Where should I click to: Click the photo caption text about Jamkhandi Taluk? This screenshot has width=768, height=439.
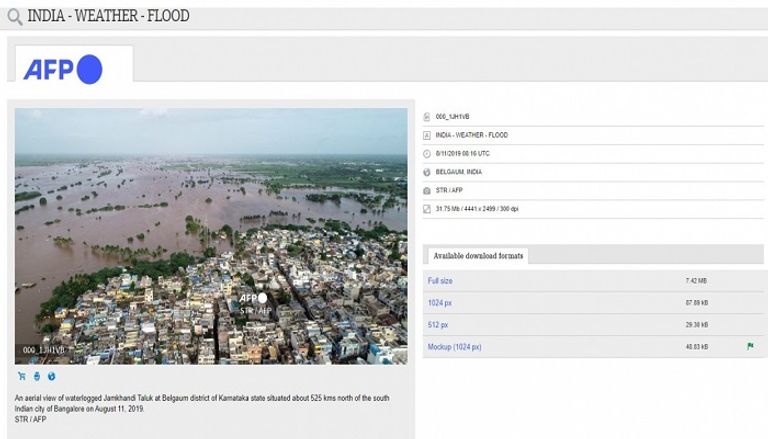(202, 403)
